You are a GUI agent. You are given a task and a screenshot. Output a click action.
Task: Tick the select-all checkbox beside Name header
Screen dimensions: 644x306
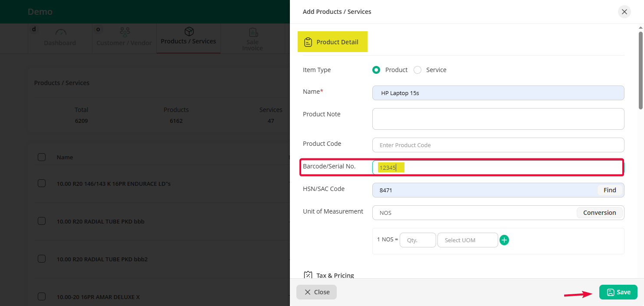coord(42,157)
